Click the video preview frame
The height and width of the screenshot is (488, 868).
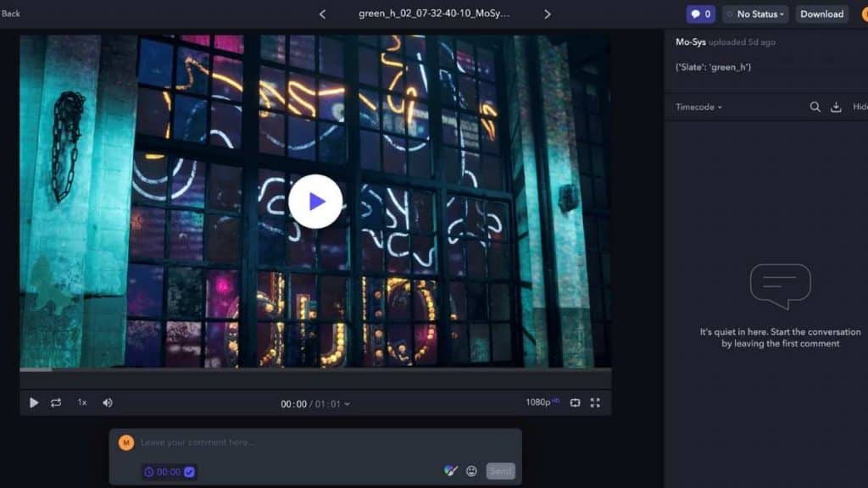click(315, 202)
